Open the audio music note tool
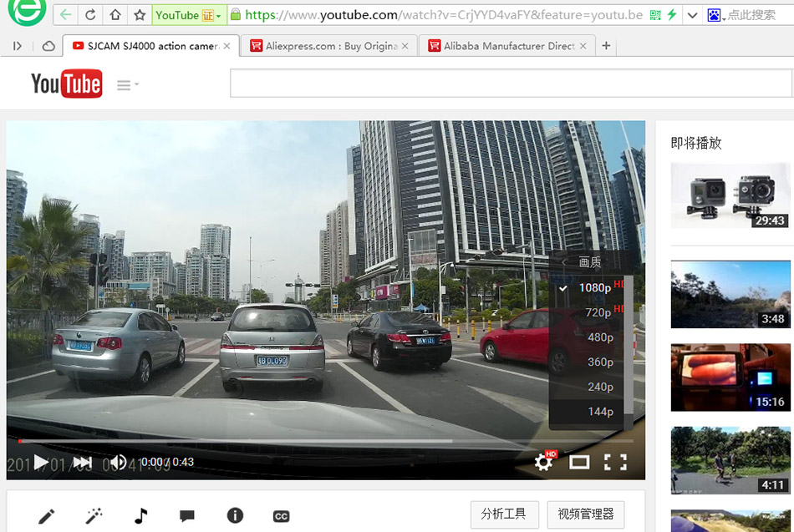The image size is (794, 532). [140, 516]
